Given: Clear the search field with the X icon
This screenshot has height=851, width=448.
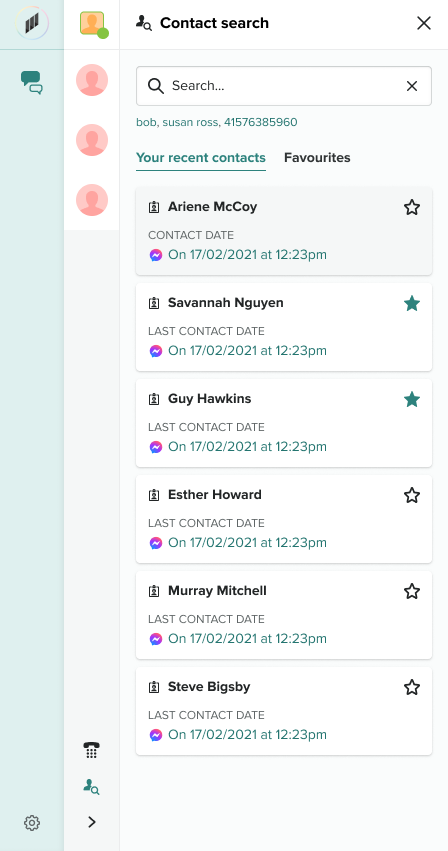Looking at the screenshot, I should [412, 86].
